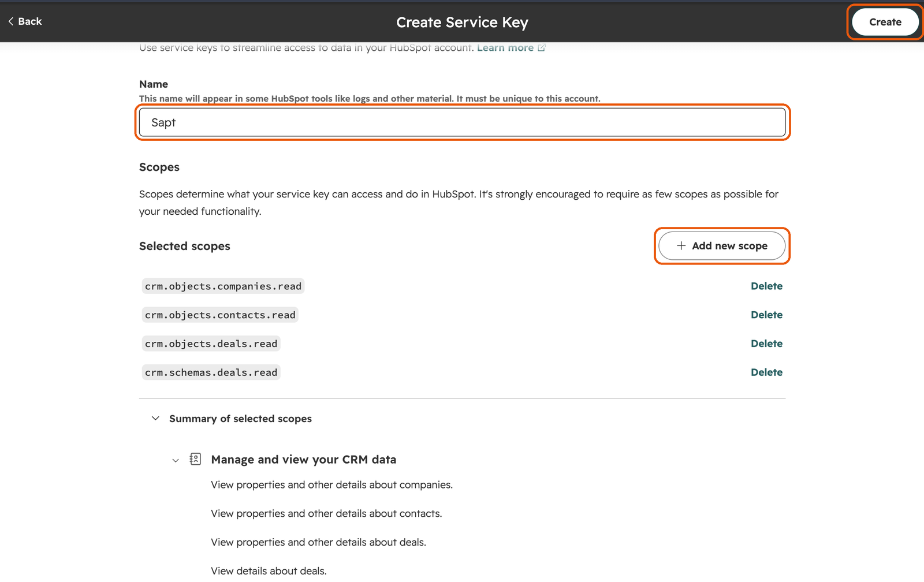Click the CRM contact-book icon
The image size is (924, 582).
(195, 460)
